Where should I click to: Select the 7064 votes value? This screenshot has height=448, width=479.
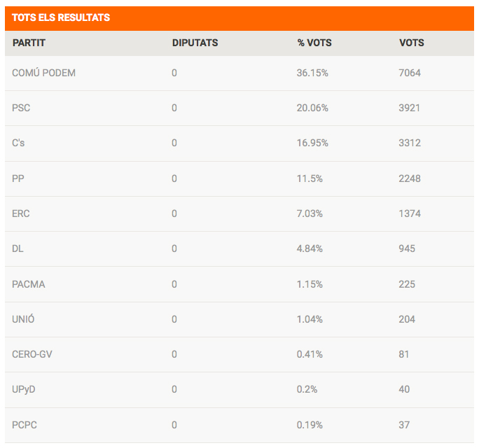point(410,73)
